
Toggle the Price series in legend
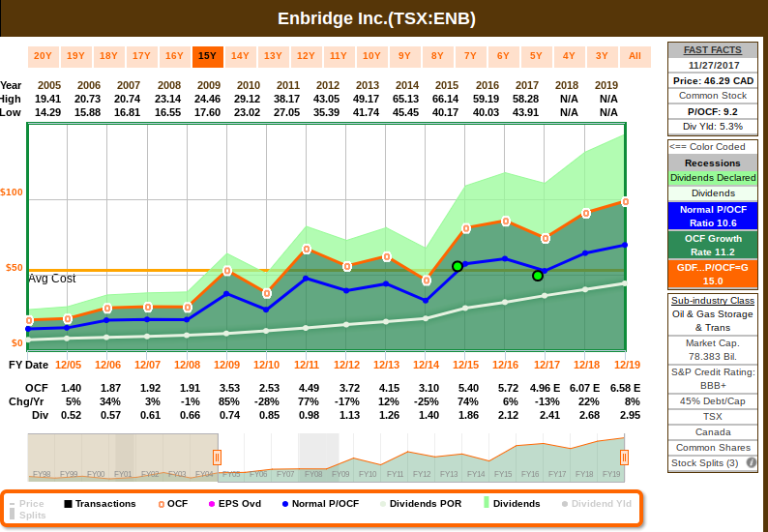tap(27, 504)
